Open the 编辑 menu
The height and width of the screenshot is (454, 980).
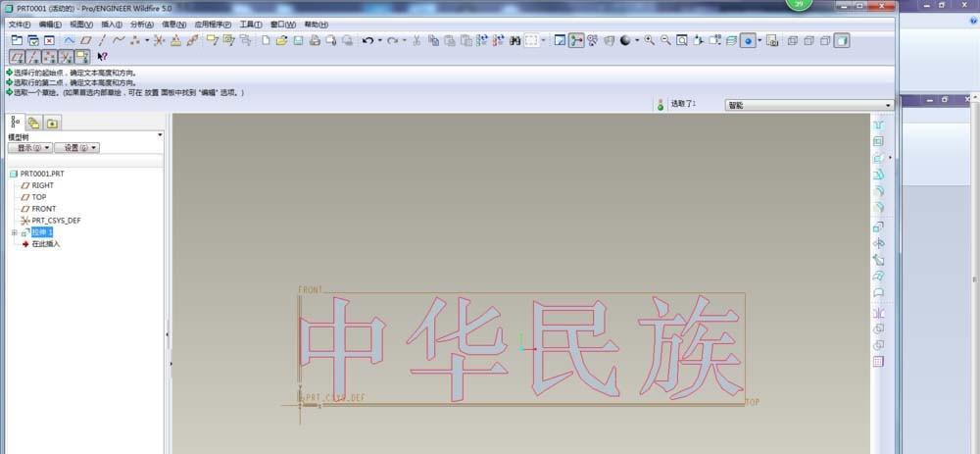(x=50, y=25)
